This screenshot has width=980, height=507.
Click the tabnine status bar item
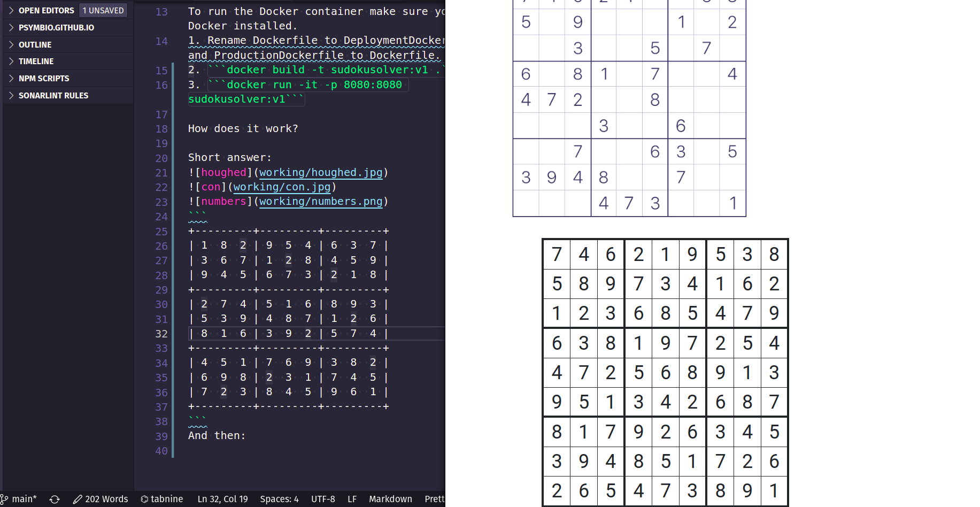point(162,499)
